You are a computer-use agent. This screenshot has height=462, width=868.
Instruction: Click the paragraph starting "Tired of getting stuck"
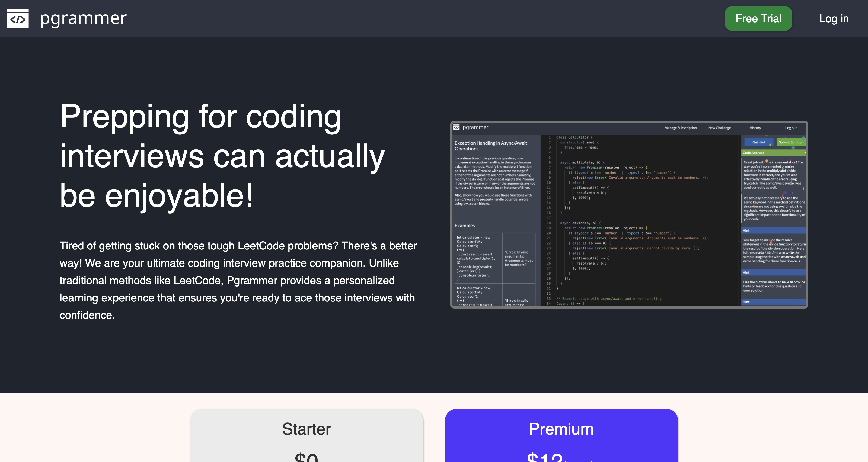click(238, 280)
